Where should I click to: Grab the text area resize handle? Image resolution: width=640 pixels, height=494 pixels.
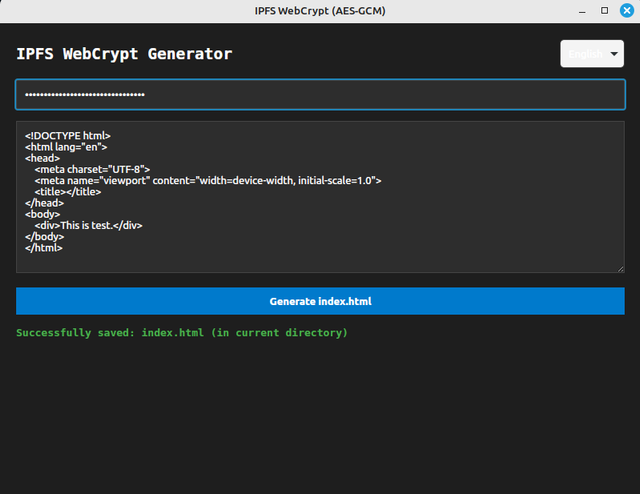pos(620,269)
